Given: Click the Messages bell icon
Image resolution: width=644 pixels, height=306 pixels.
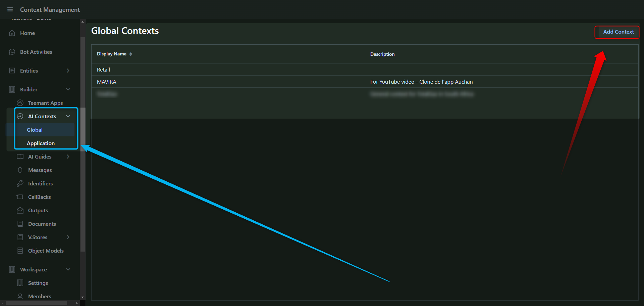Looking at the screenshot, I should pos(20,170).
